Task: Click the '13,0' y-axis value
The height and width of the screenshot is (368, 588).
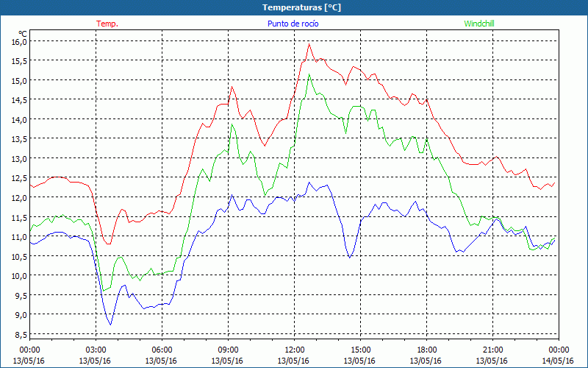Action: [x=19, y=159]
